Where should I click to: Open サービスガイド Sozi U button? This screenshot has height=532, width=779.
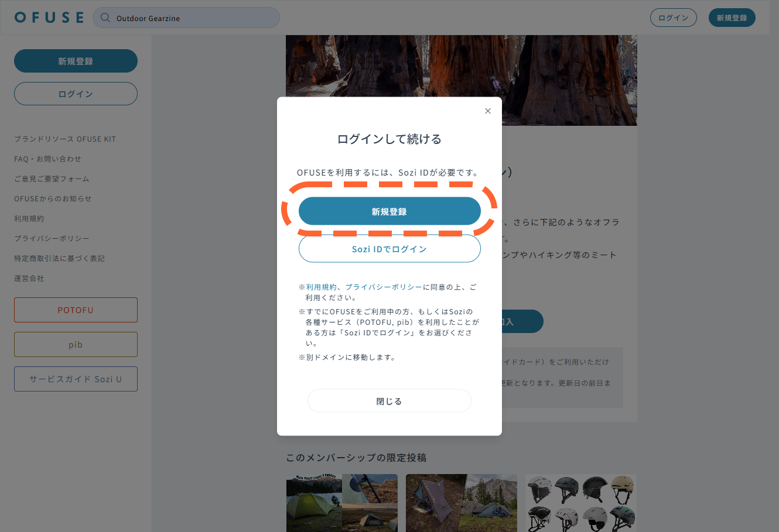click(76, 379)
